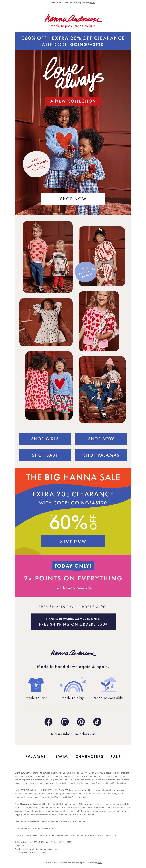Follow the join hanna rewards link
Viewport: 146px width, 868px height.
pyautogui.click(x=73, y=588)
